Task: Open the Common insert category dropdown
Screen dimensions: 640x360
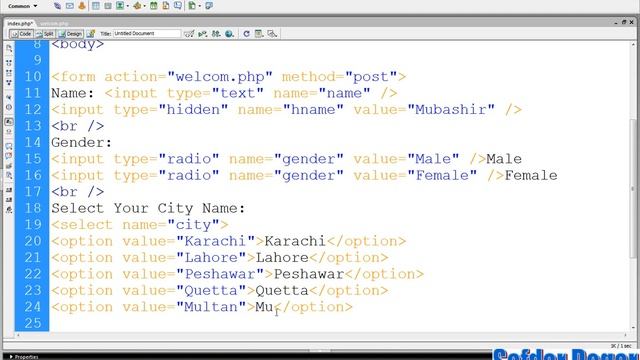Action: point(22,6)
